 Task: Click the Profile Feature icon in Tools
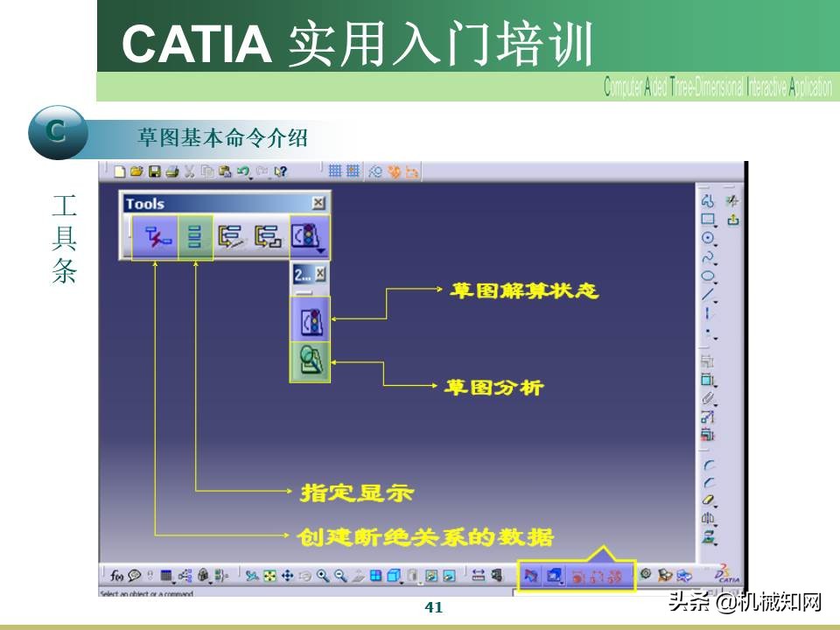[x=268, y=236]
